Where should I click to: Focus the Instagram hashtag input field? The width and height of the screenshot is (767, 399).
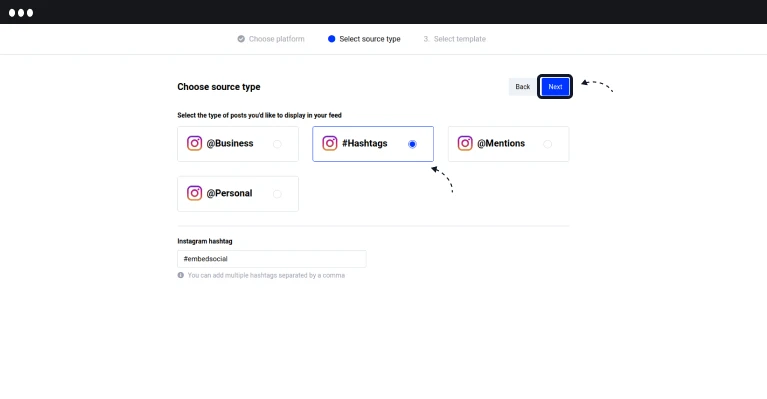(x=271, y=259)
